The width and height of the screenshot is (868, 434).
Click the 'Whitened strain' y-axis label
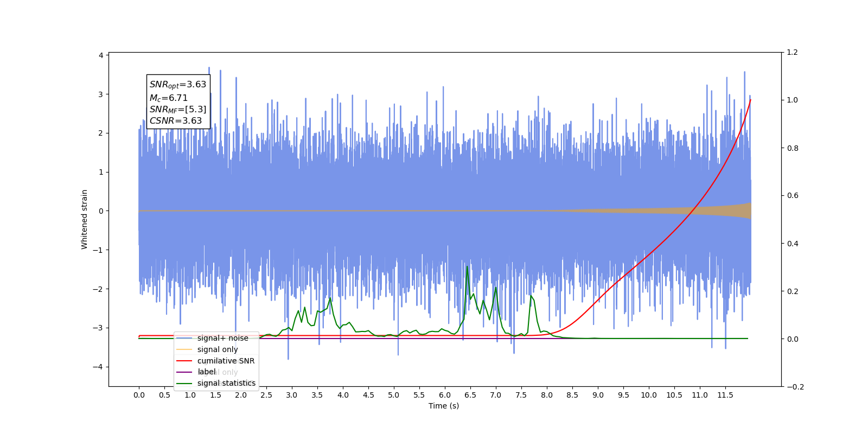[x=84, y=219]
